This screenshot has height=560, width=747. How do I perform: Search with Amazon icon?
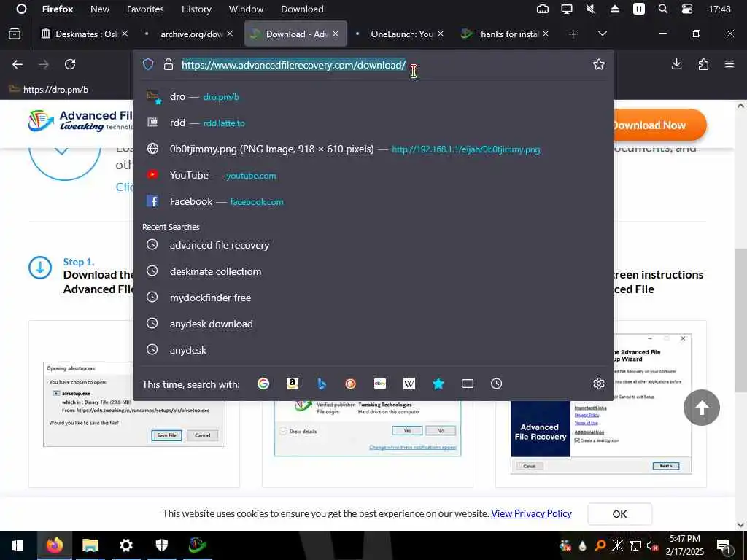293,384
